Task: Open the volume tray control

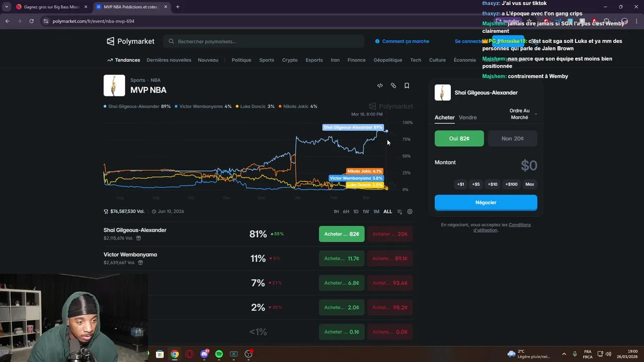Action: pos(608,354)
